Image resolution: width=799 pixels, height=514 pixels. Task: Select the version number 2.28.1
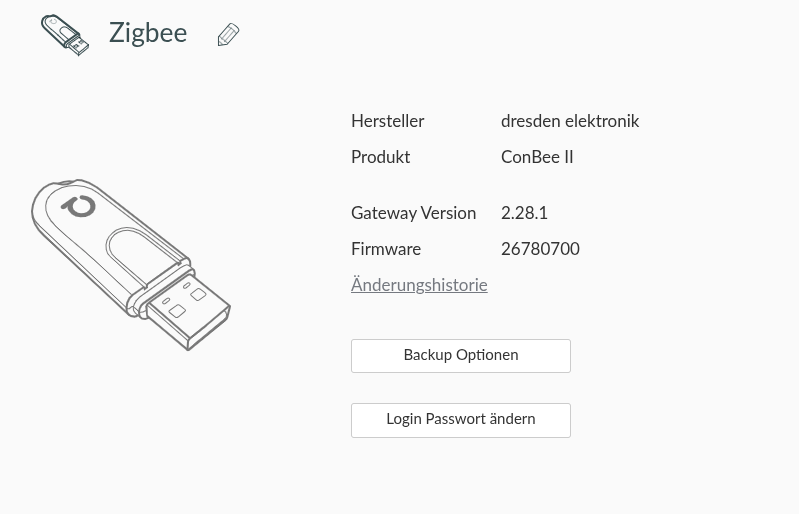(524, 213)
